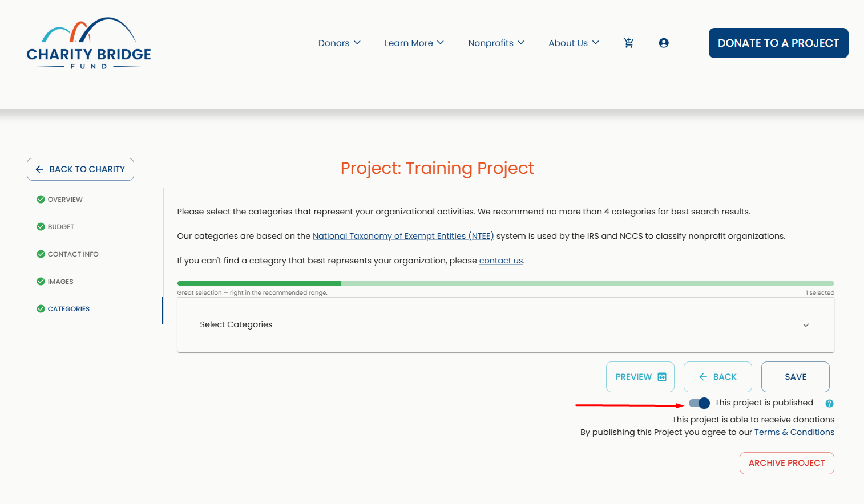Click the Charity Bridge Fund logo
Viewport: 864px width, 504px height.
(88, 43)
